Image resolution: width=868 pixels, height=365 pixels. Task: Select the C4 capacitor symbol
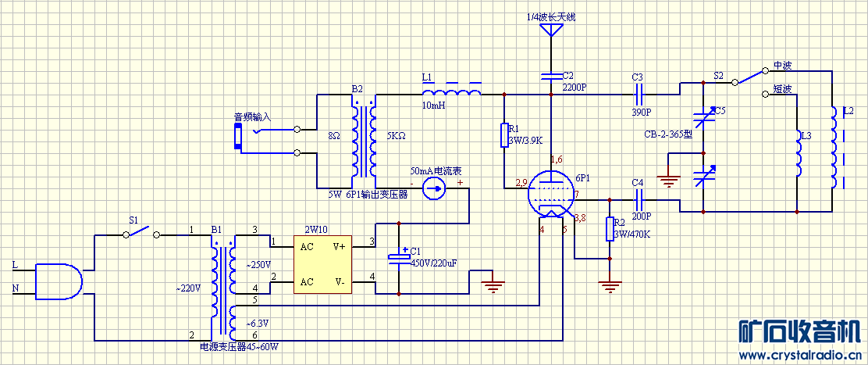point(639,199)
